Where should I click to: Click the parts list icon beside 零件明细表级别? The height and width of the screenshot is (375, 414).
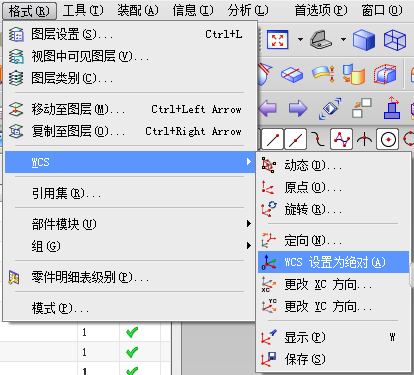pos(14,277)
